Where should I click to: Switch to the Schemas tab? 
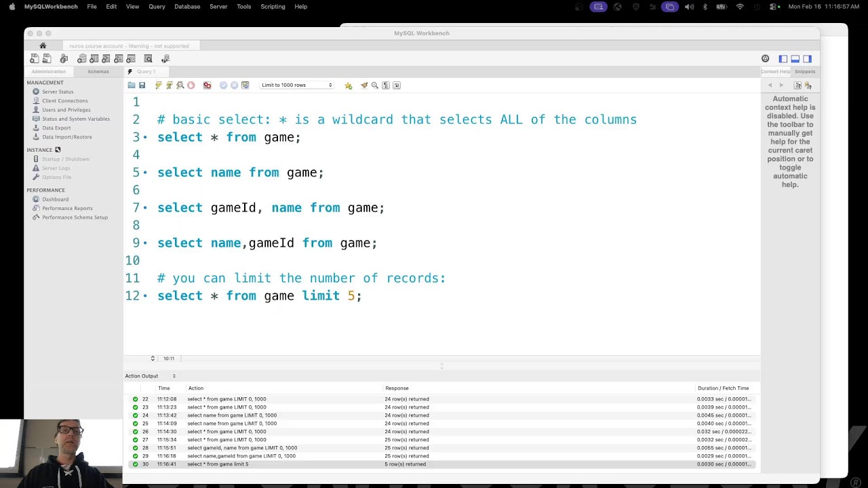pos(98,72)
